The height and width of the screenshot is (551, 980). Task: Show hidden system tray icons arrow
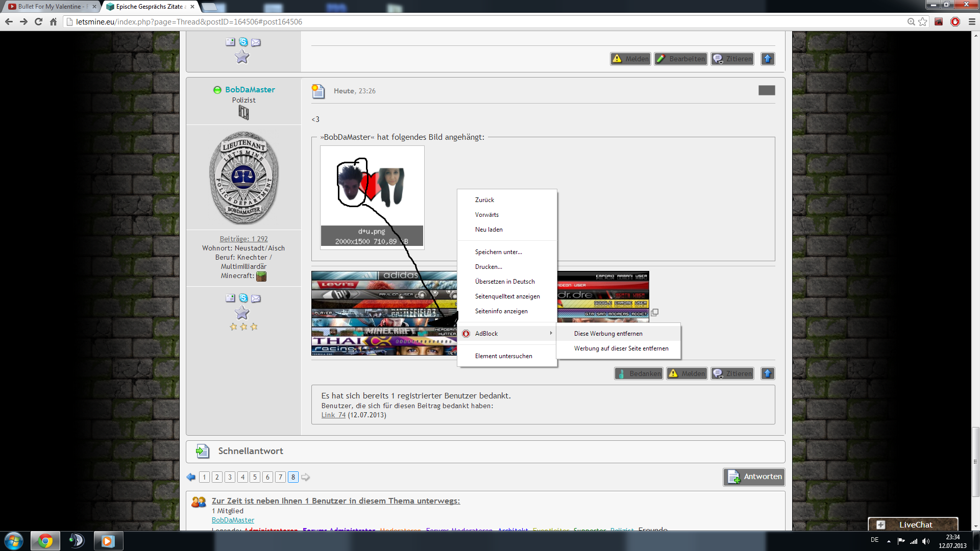(x=889, y=541)
